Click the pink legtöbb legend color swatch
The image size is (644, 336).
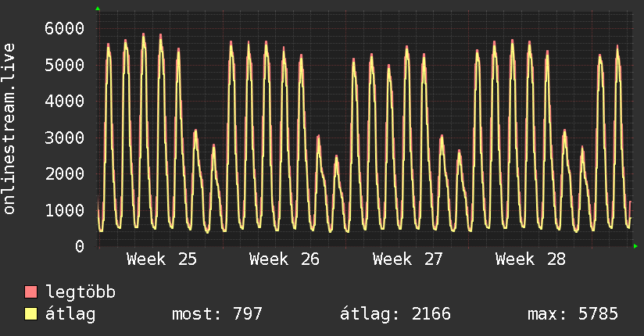tap(30, 291)
